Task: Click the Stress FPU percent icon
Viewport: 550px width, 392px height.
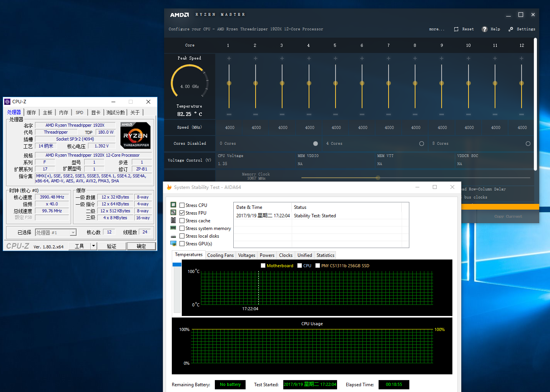Action: pyautogui.click(x=173, y=213)
